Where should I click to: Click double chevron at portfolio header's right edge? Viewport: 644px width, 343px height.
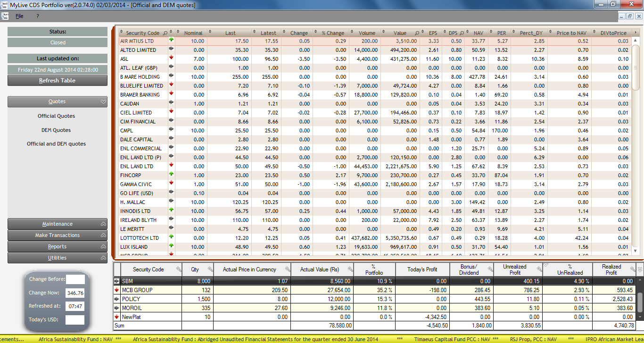640,269
